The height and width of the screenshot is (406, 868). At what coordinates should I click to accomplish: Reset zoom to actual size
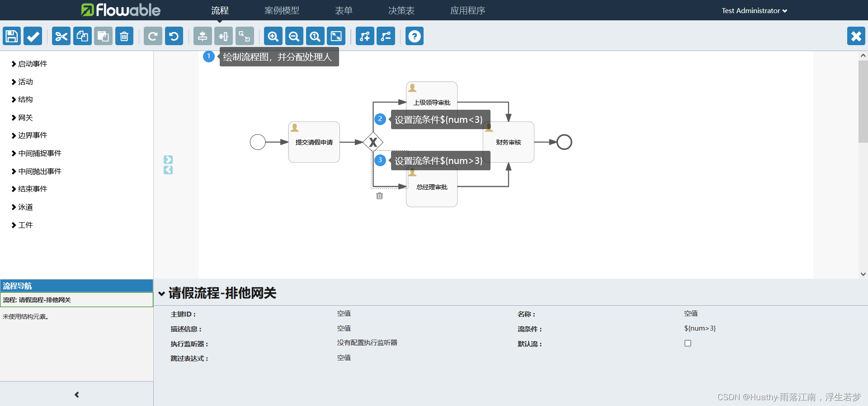tap(315, 36)
